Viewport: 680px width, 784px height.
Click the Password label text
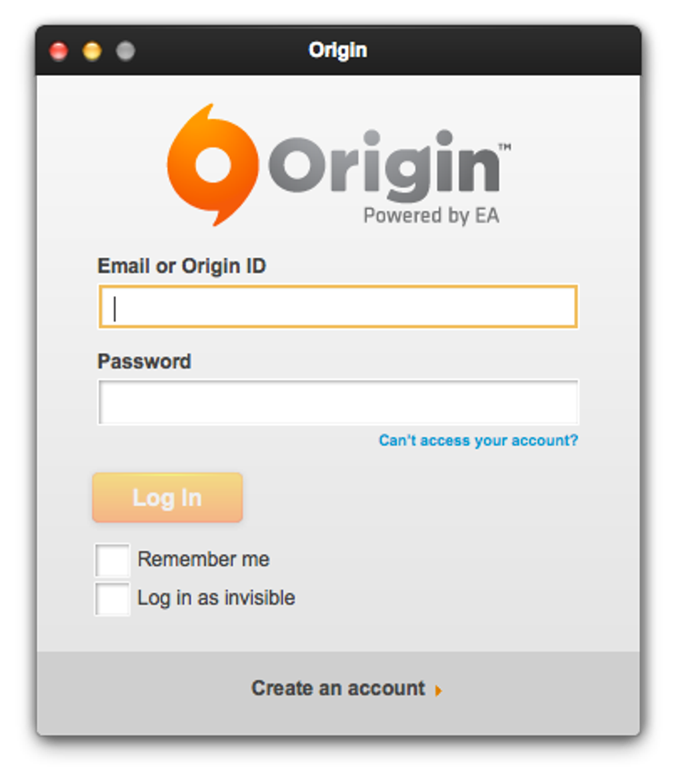coord(145,361)
